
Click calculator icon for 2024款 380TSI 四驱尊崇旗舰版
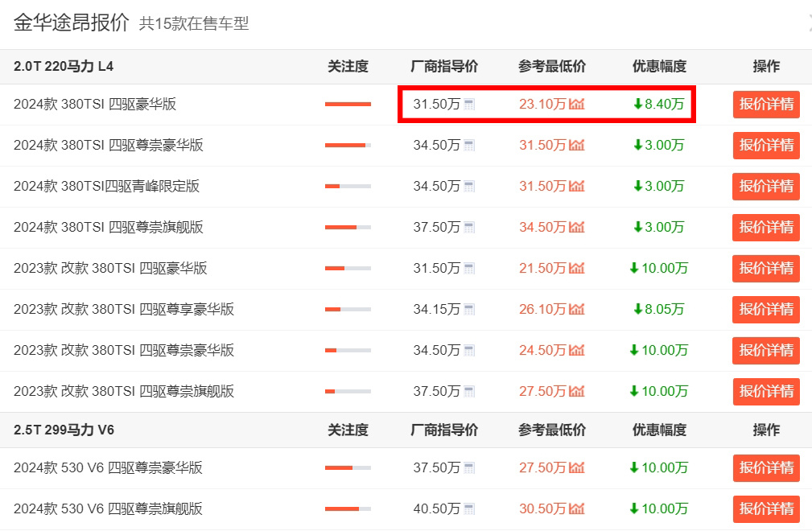[469, 227]
